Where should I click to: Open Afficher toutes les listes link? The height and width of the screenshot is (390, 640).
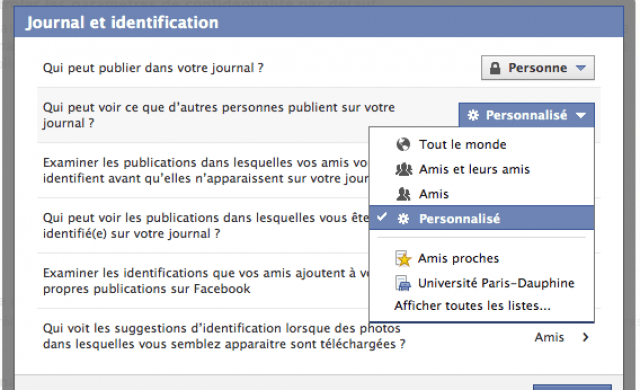[x=472, y=306]
